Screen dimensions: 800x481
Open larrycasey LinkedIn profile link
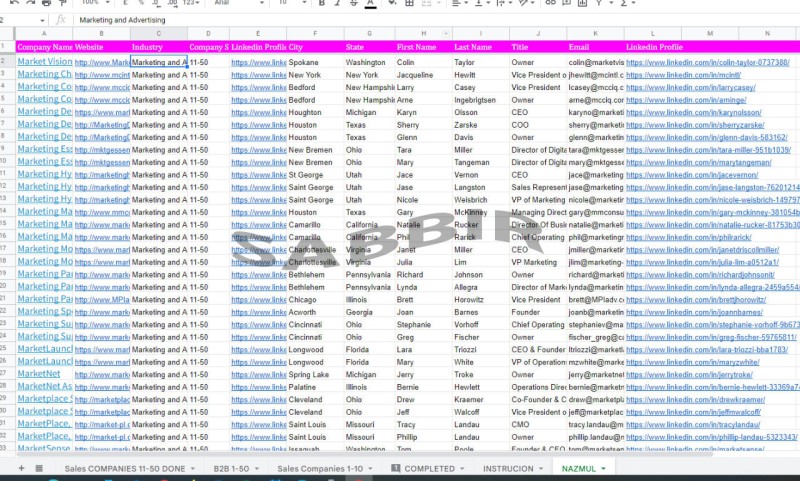pyautogui.click(x=691, y=87)
